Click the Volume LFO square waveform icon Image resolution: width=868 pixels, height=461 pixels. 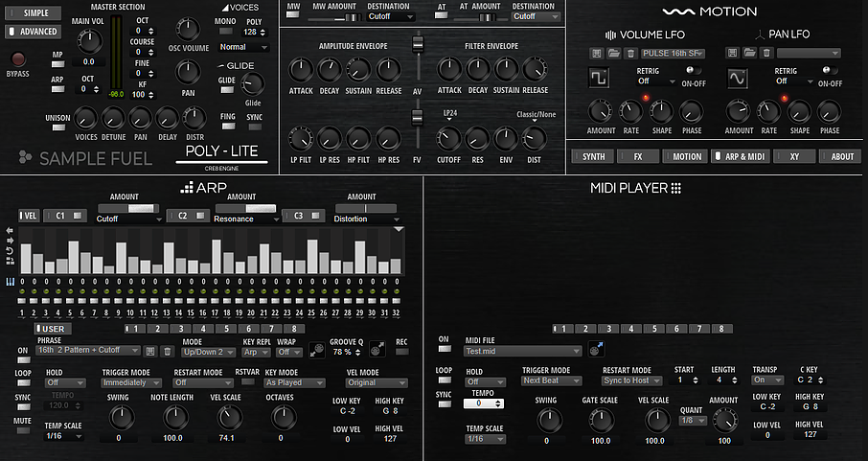[x=600, y=78]
